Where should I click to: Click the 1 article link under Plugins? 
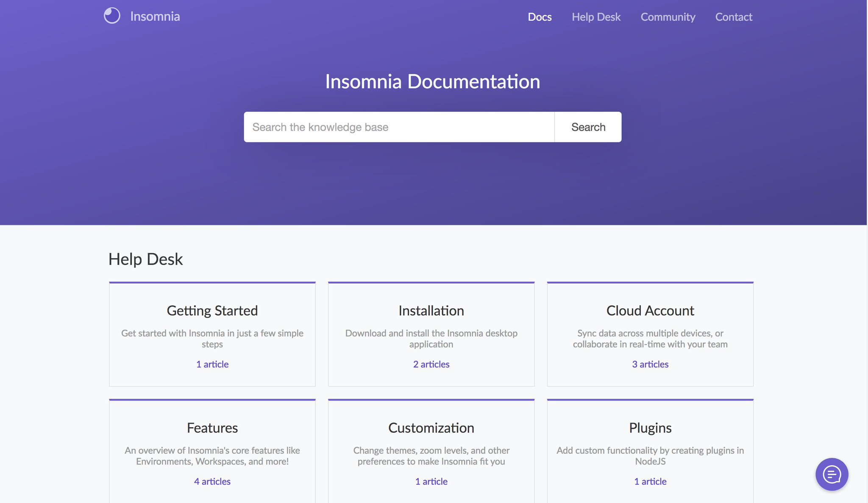pyautogui.click(x=650, y=482)
